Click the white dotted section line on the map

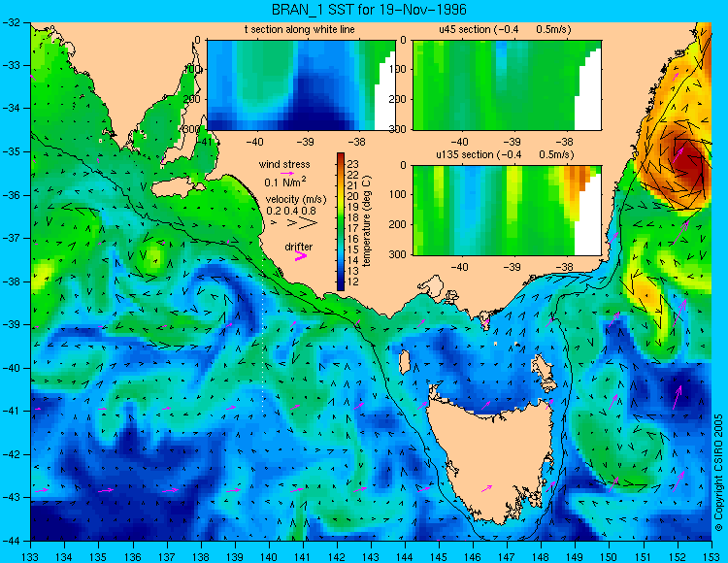click(263, 332)
